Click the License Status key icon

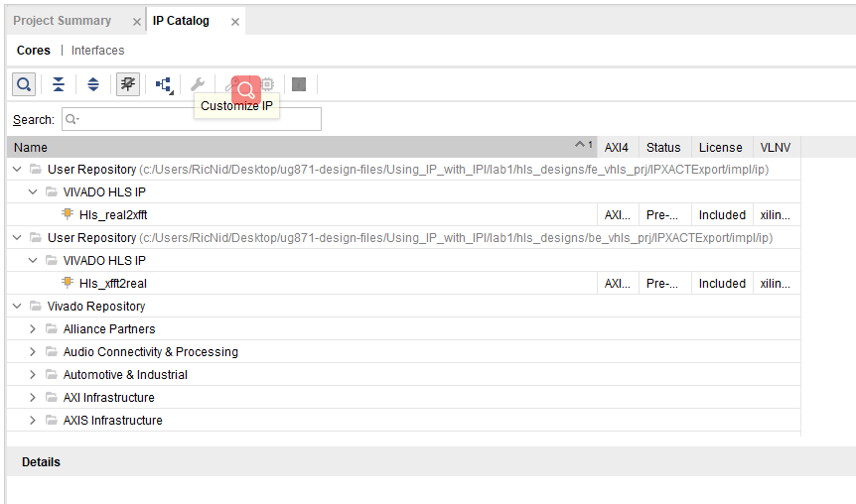point(232,84)
